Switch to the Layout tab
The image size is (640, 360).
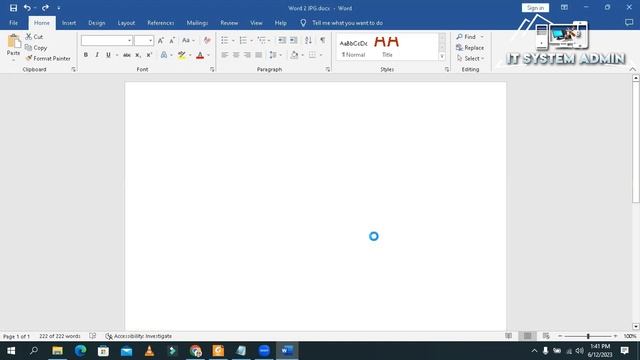click(126, 23)
